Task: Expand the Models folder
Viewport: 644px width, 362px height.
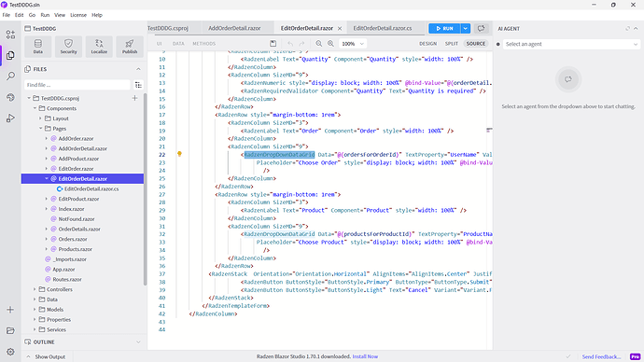Action: pyautogui.click(x=35, y=310)
